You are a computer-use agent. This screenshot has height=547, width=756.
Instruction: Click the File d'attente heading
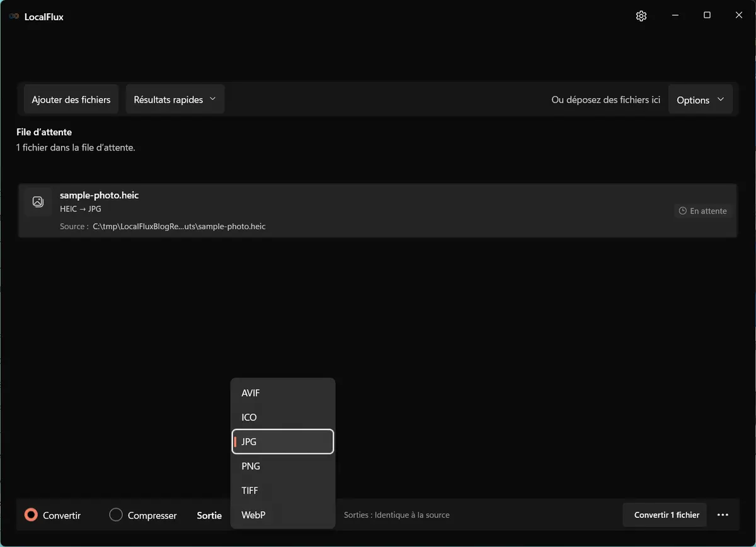pos(44,132)
